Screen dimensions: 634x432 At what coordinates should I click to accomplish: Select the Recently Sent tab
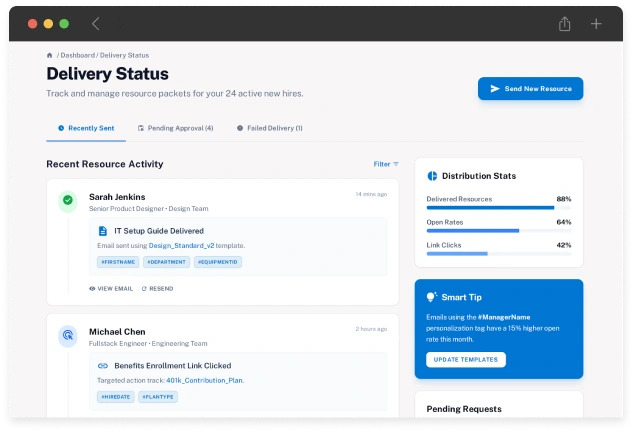pyautogui.click(x=86, y=128)
